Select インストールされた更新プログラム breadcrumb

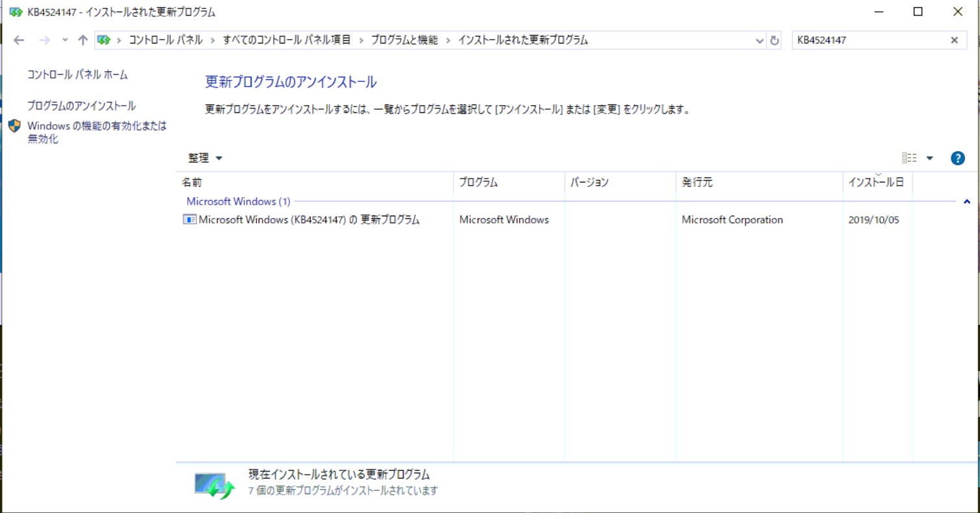tap(523, 40)
